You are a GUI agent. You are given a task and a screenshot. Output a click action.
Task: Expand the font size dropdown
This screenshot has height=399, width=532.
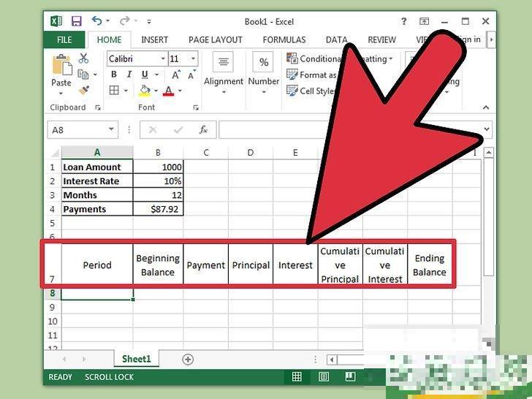coord(193,58)
